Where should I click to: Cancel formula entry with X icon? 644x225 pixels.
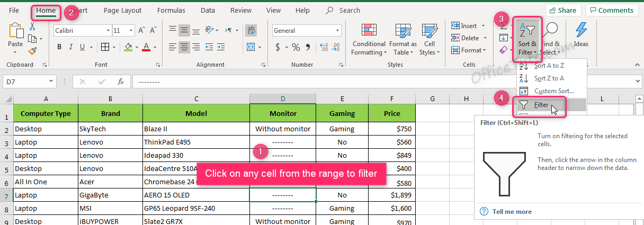tap(82, 82)
